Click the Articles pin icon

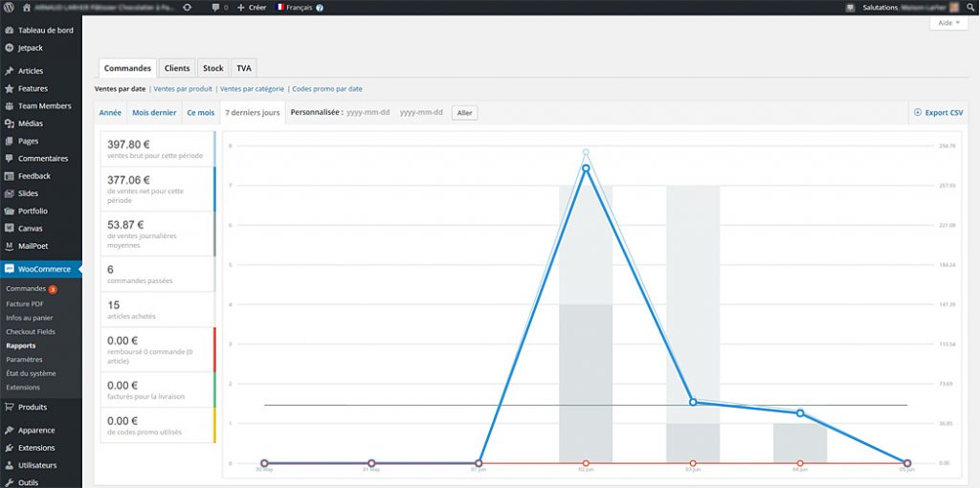pyautogui.click(x=9, y=71)
